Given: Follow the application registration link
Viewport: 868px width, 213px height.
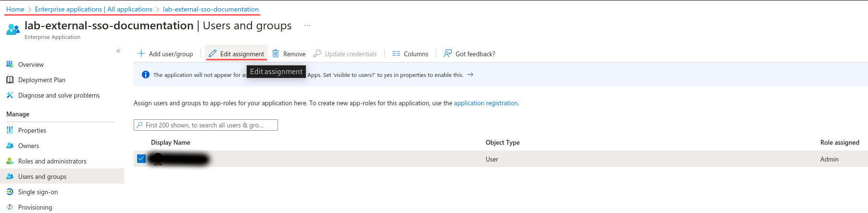Looking at the screenshot, I should [486, 103].
